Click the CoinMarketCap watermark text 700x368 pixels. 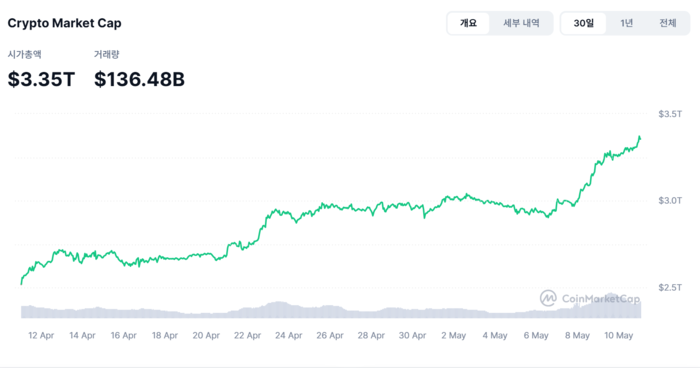point(601,298)
